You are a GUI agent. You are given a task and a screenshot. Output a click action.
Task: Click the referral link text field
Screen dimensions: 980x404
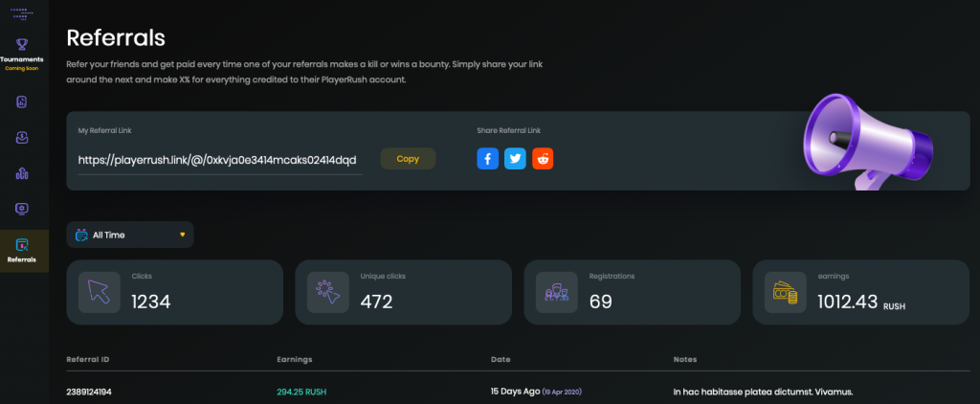pos(220,160)
